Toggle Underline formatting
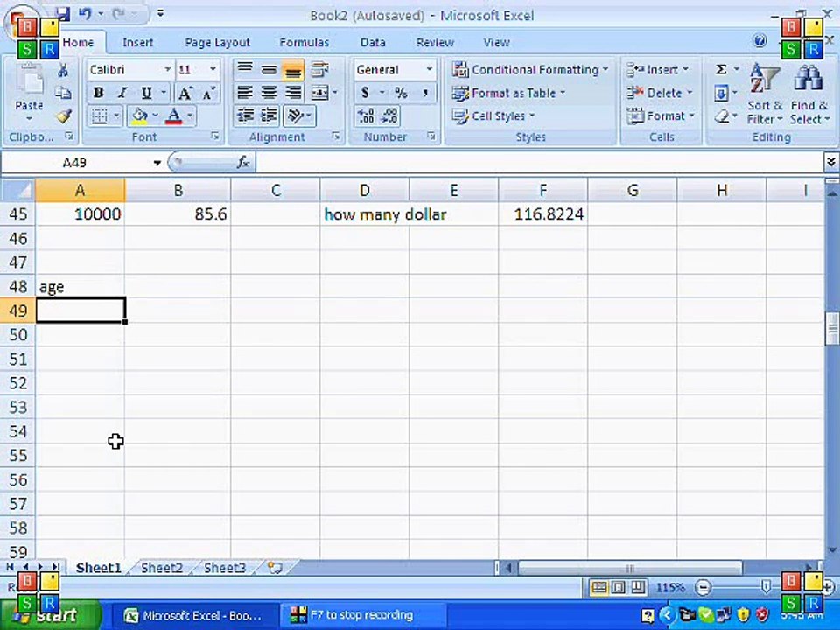The height and width of the screenshot is (630, 840). [146, 93]
